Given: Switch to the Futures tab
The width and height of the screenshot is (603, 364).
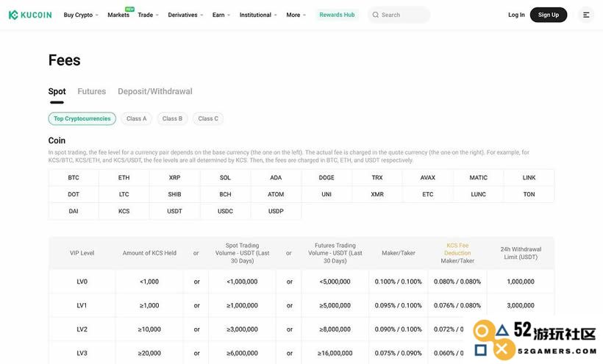Looking at the screenshot, I should (x=91, y=91).
